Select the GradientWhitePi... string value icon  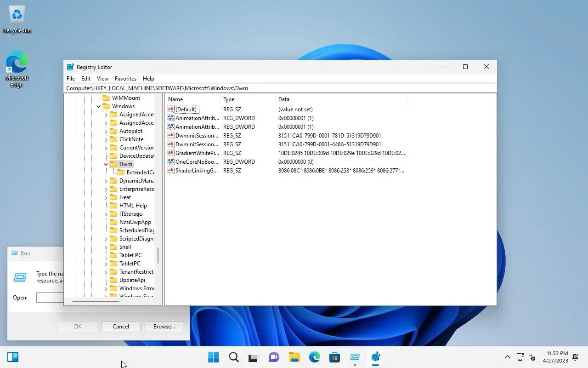pyautogui.click(x=171, y=153)
